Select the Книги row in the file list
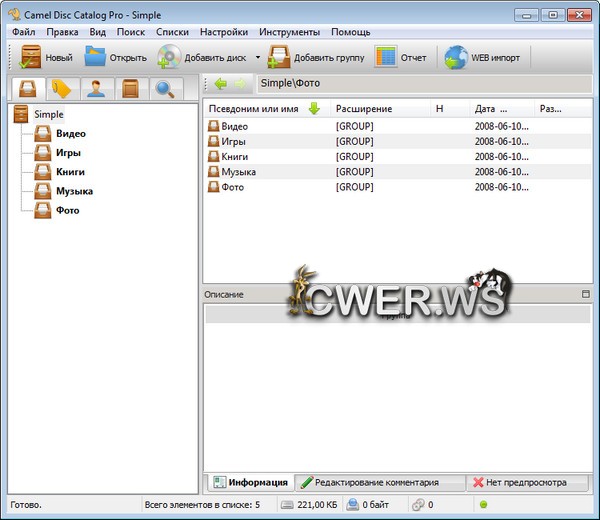600x520 pixels. tap(397, 157)
